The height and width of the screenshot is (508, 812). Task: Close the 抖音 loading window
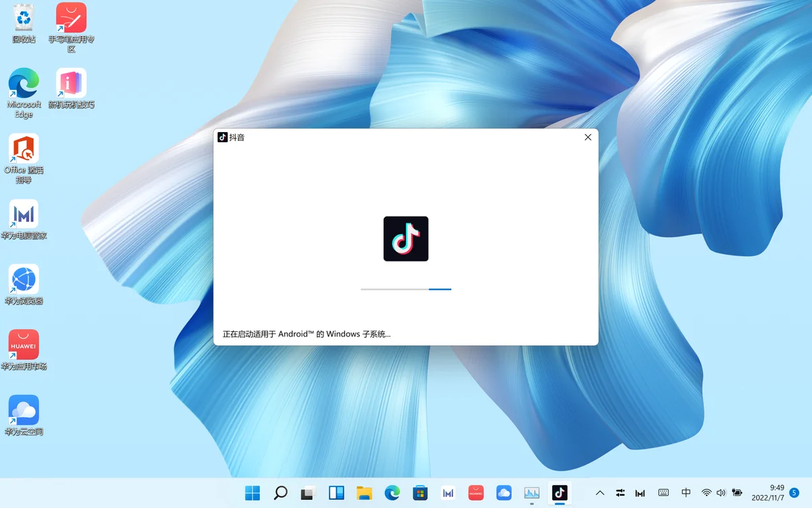pos(588,137)
